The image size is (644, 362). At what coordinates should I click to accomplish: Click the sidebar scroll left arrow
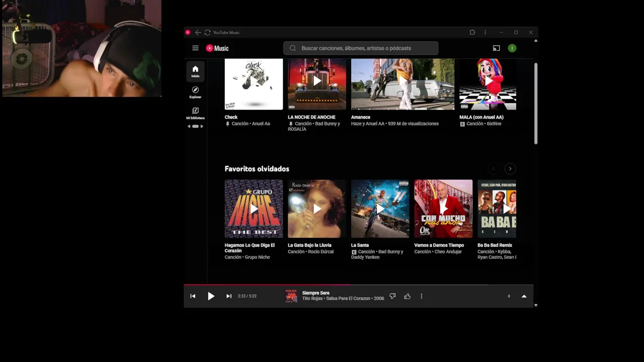pos(189,126)
